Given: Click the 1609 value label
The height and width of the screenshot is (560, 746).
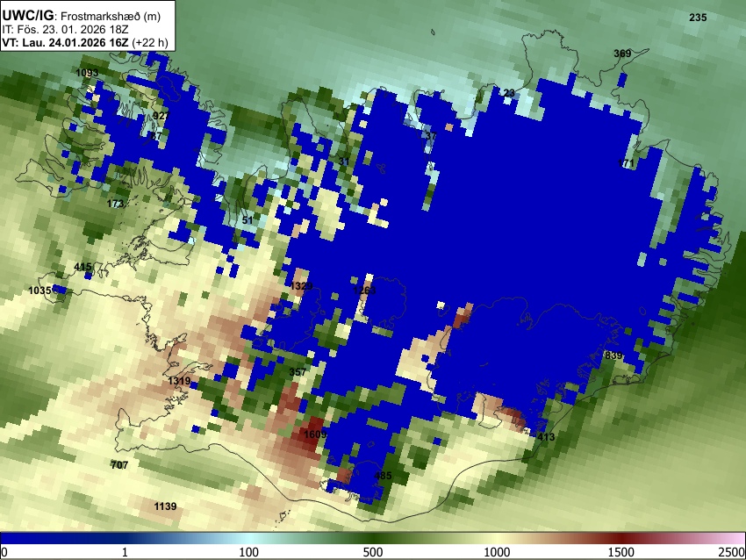Looking at the screenshot, I should tap(315, 434).
